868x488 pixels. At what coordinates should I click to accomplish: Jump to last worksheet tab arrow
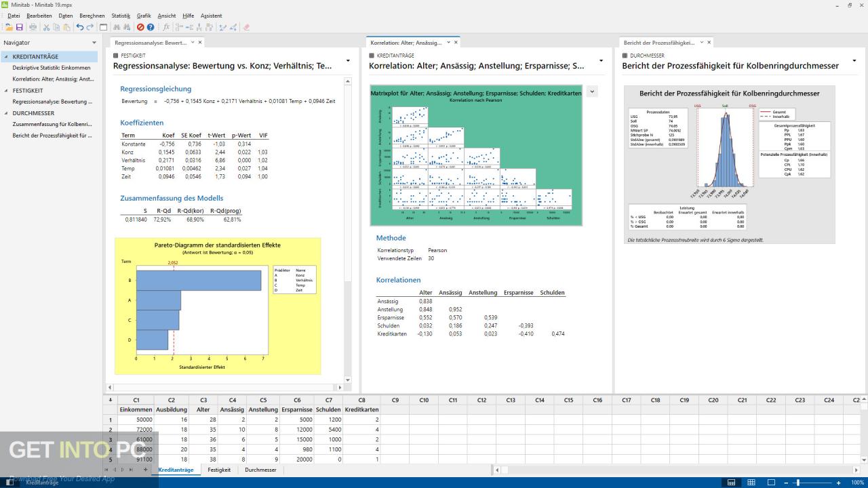pyautogui.click(x=130, y=469)
